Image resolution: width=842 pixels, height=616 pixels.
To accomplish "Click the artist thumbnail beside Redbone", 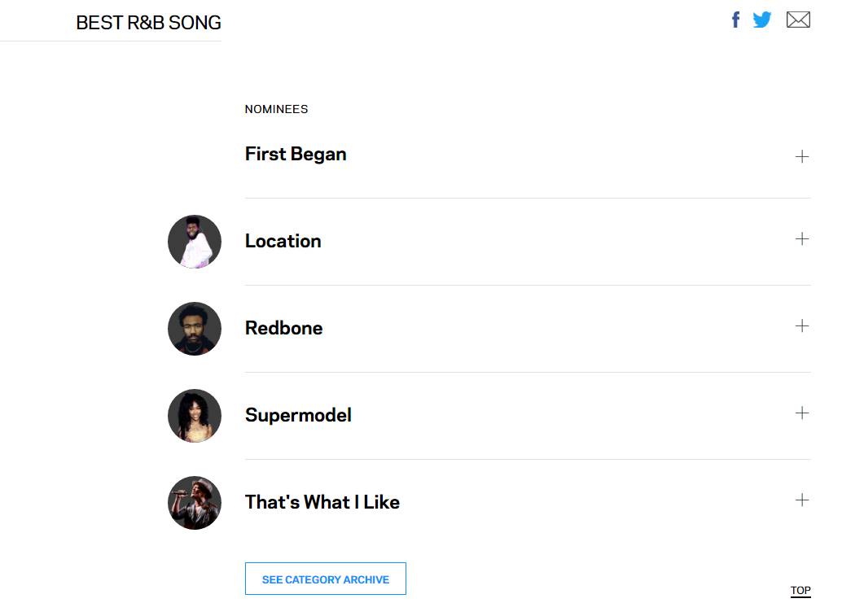I will [x=195, y=329].
